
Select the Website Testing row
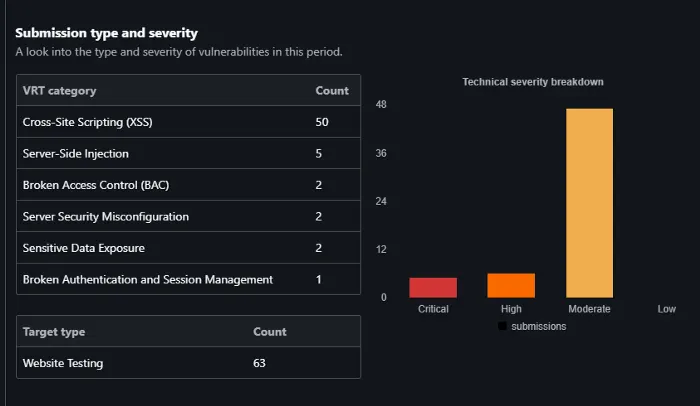coord(188,363)
